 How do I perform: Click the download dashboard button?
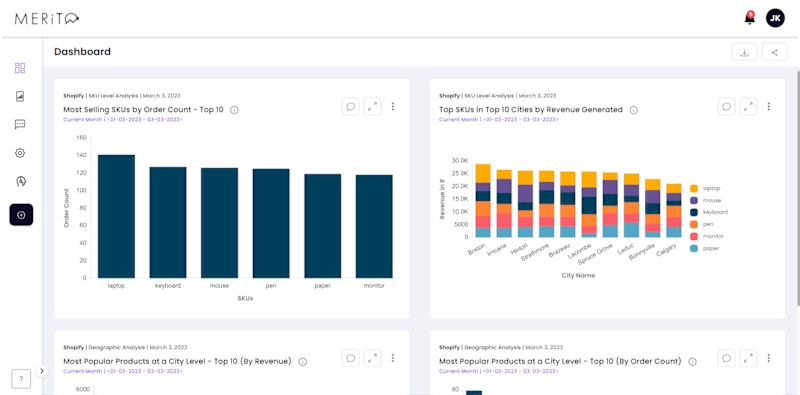point(744,53)
